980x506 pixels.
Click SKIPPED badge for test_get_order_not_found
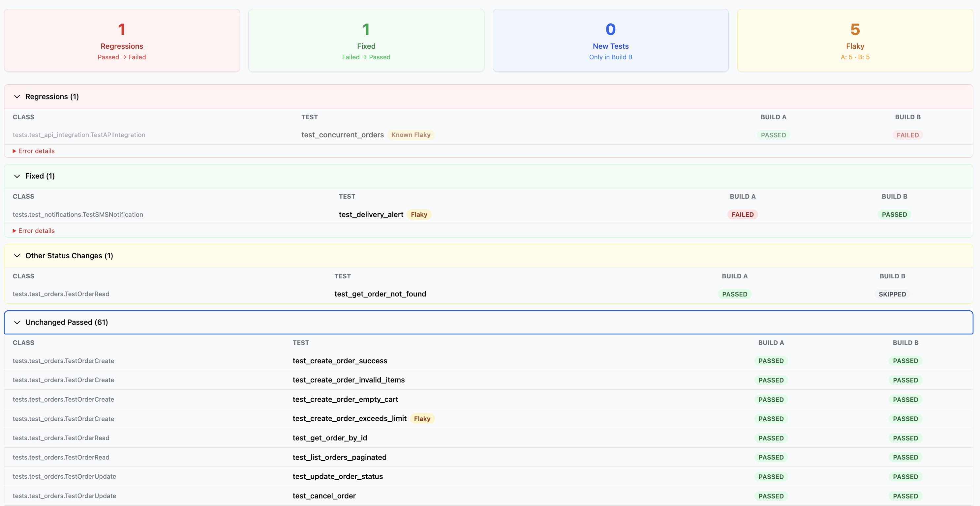coord(892,294)
